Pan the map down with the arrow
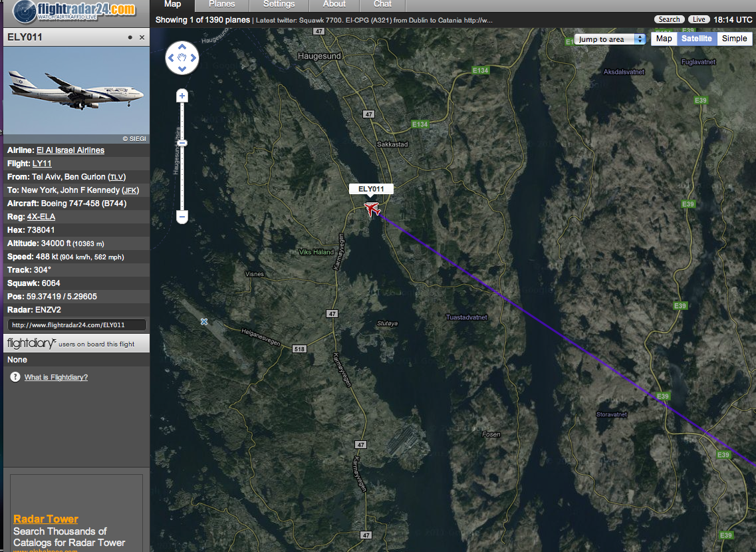Screen dimensions: 756x552 tap(182, 69)
